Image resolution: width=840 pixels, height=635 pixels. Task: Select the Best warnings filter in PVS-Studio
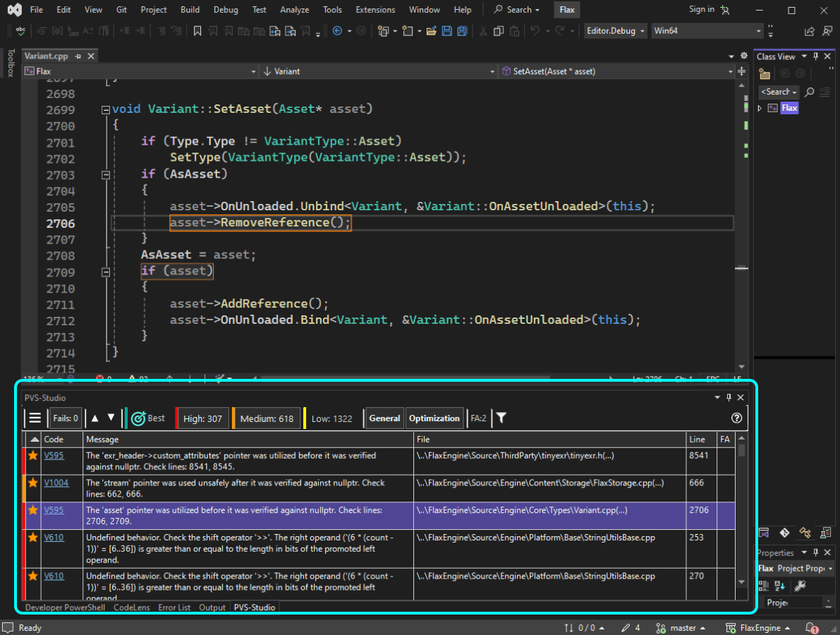point(148,418)
